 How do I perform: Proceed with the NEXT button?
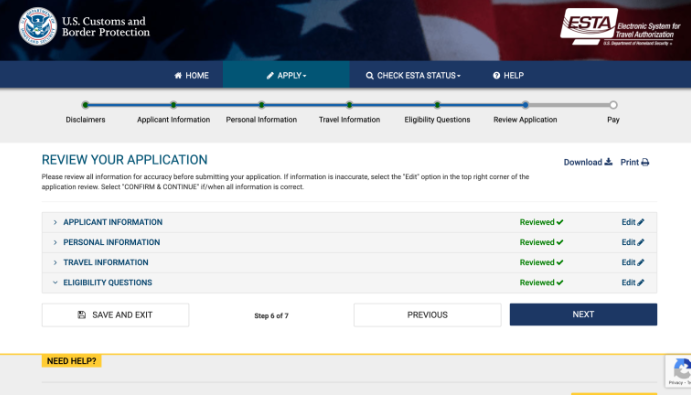[x=583, y=314]
